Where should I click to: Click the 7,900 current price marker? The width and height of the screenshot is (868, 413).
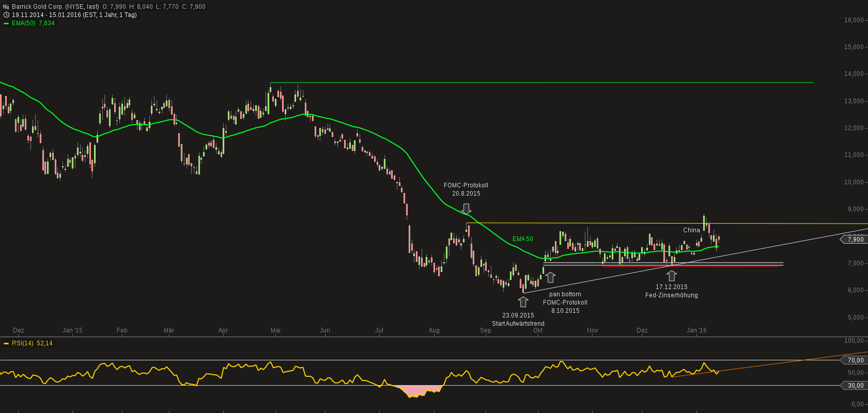pos(853,239)
